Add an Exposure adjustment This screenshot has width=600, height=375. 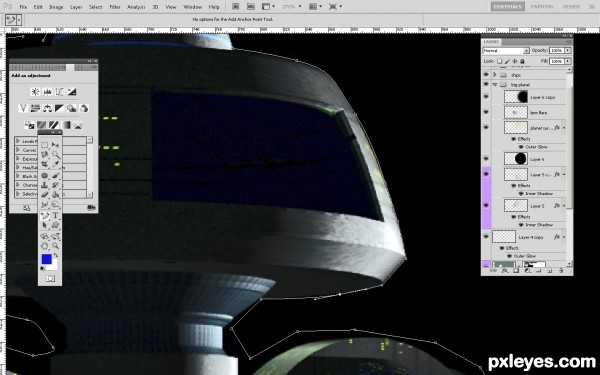pos(72,92)
